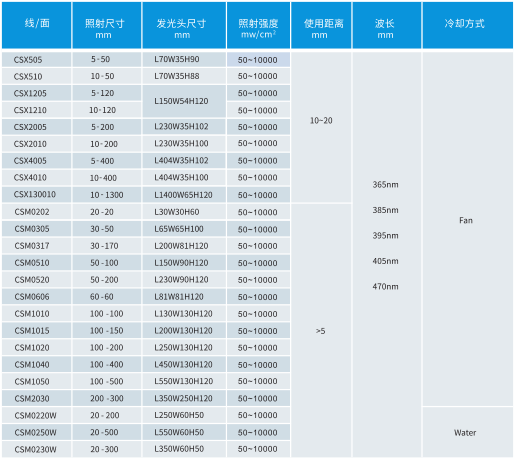Screen dimensions: 514x460
Task: Click model CSM0317
Action: pos(36,246)
